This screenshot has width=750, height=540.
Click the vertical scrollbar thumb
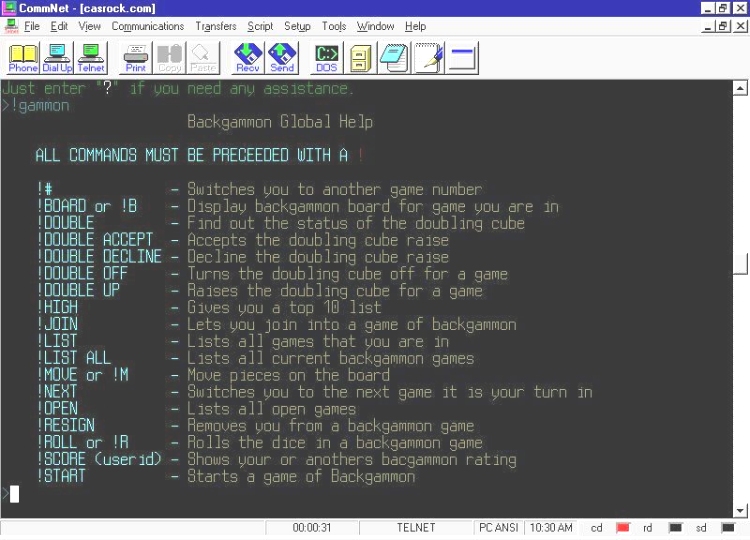coord(740,264)
